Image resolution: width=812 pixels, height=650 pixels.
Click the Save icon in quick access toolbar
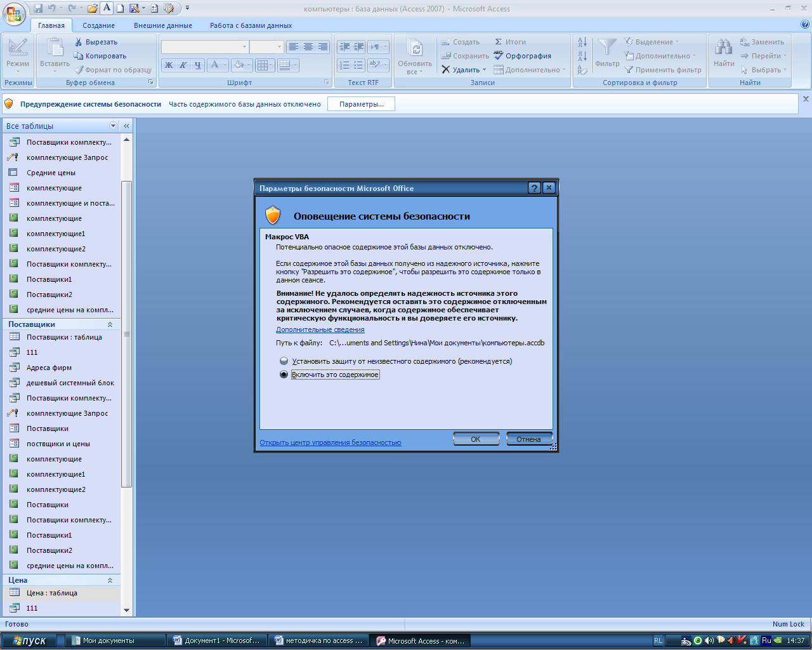(38, 9)
